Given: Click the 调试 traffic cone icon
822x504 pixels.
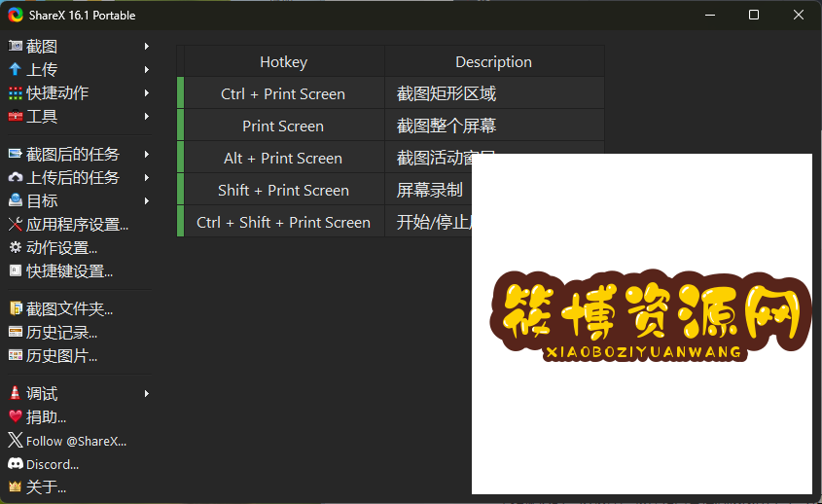Looking at the screenshot, I should point(16,393).
